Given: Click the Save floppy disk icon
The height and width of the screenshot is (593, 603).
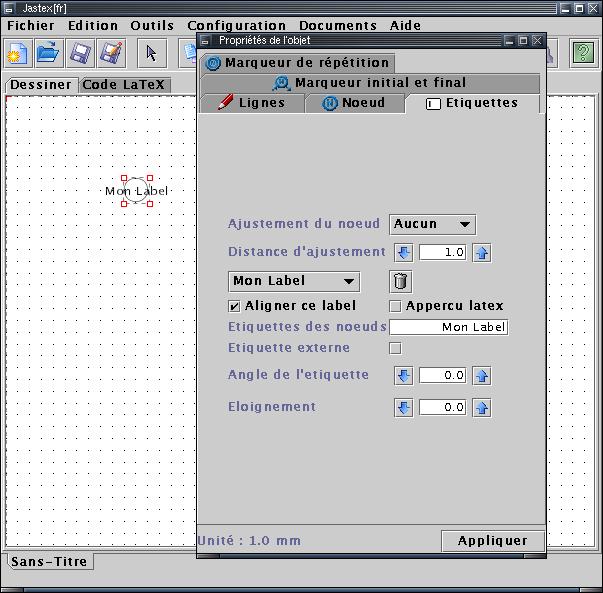Looking at the screenshot, I should pyautogui.click(x=80, y=53).
